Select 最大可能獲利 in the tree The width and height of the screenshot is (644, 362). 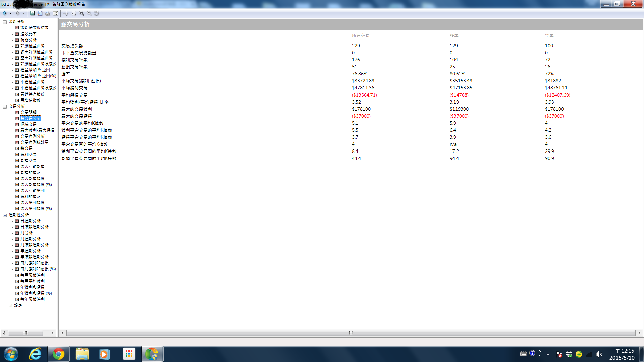[x=32, y=191]
